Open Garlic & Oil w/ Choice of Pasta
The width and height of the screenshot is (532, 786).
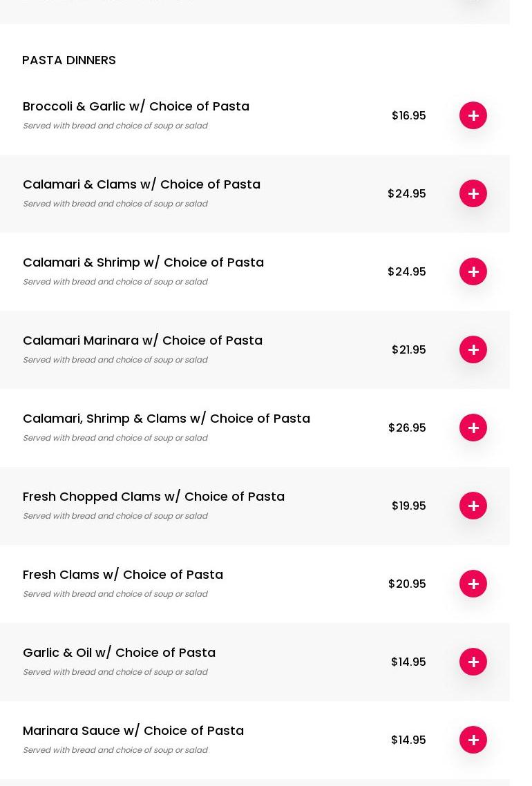pos(119,653)
